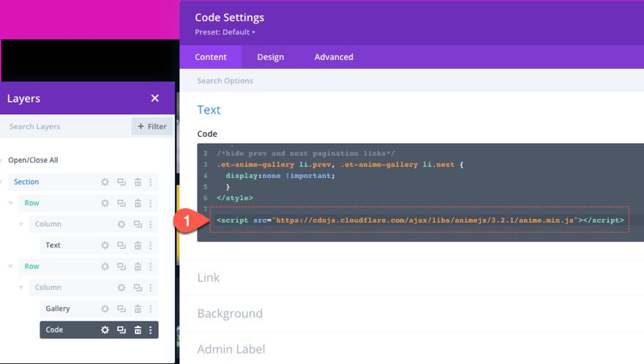
Task: Open settings gear for Code layer
Action: 105,330
